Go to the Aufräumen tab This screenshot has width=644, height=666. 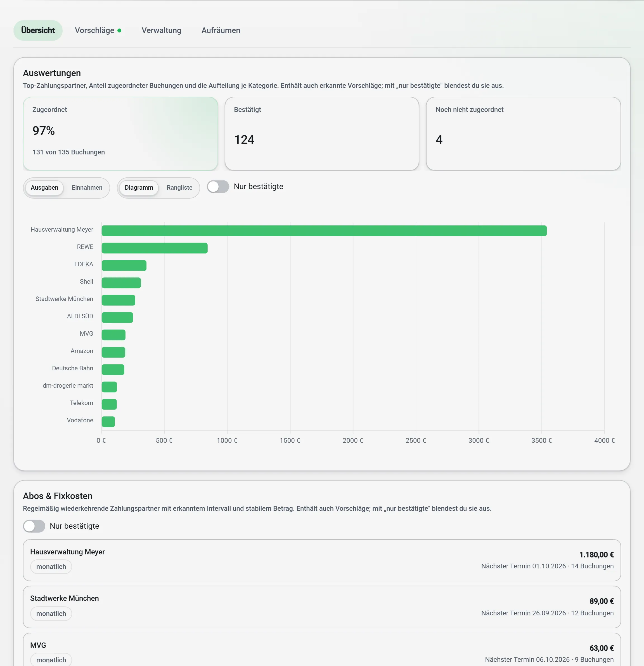pos(221,30)
